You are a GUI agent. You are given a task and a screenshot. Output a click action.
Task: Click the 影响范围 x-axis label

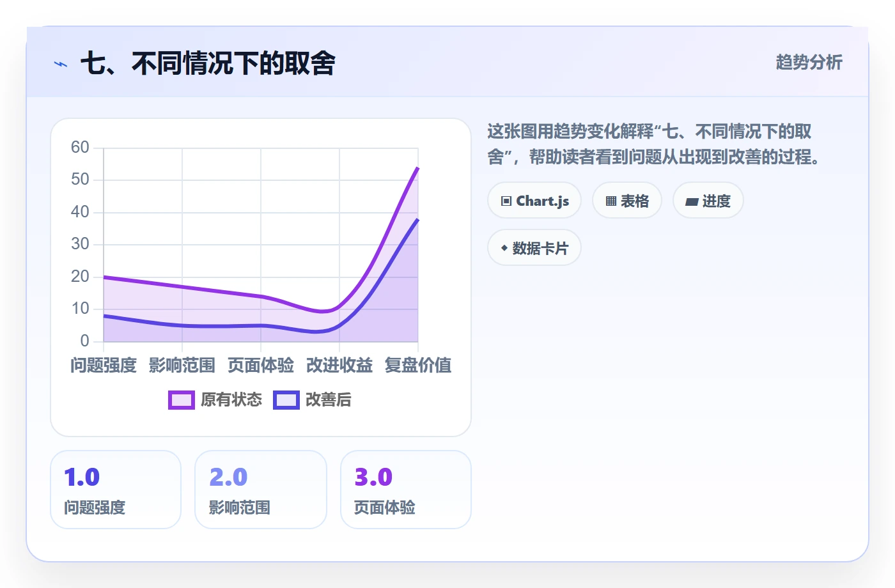click(x=182, y=366)
